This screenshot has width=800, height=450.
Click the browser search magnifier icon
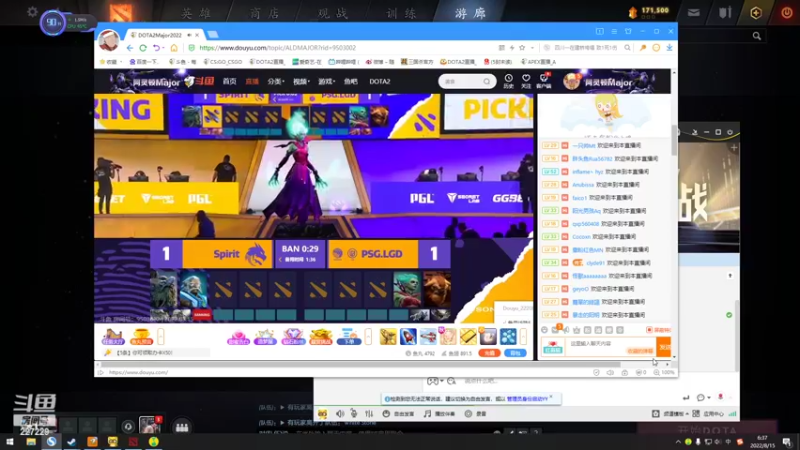click(628, 48)
